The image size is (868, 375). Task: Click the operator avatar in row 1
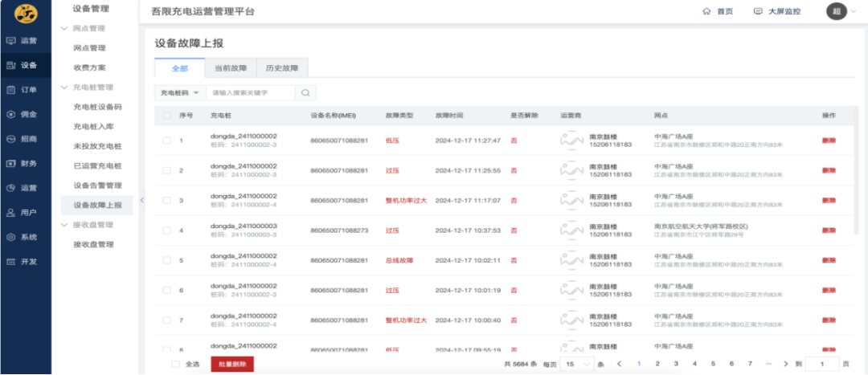pyautogui.click(x=572, y=141)
